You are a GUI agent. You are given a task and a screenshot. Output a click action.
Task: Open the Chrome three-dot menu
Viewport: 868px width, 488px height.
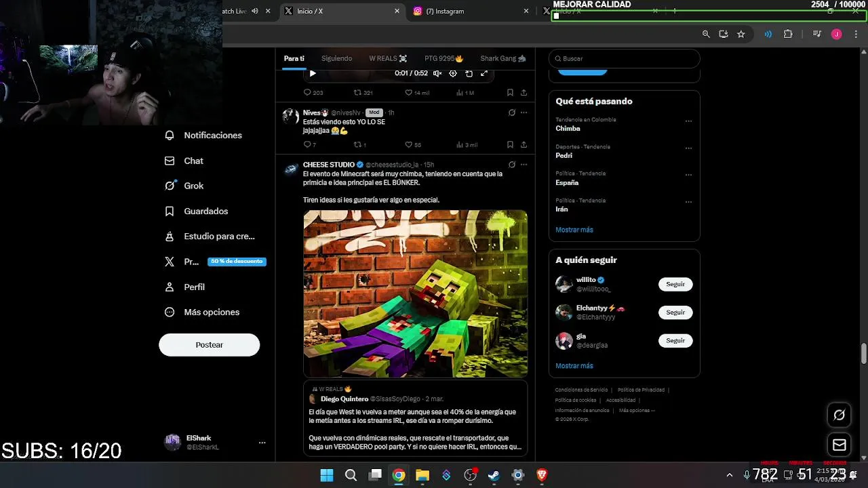click(856, 34)
